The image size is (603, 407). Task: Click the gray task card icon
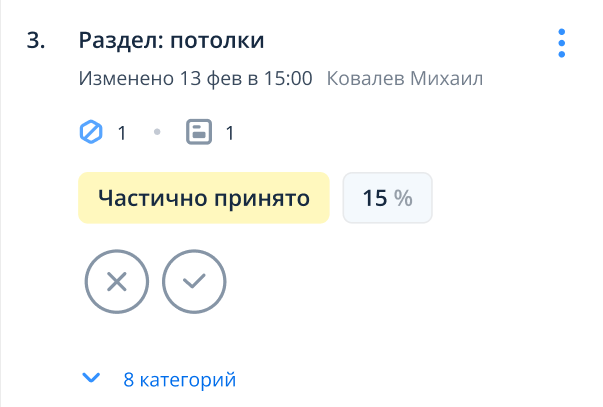[199, 132]
